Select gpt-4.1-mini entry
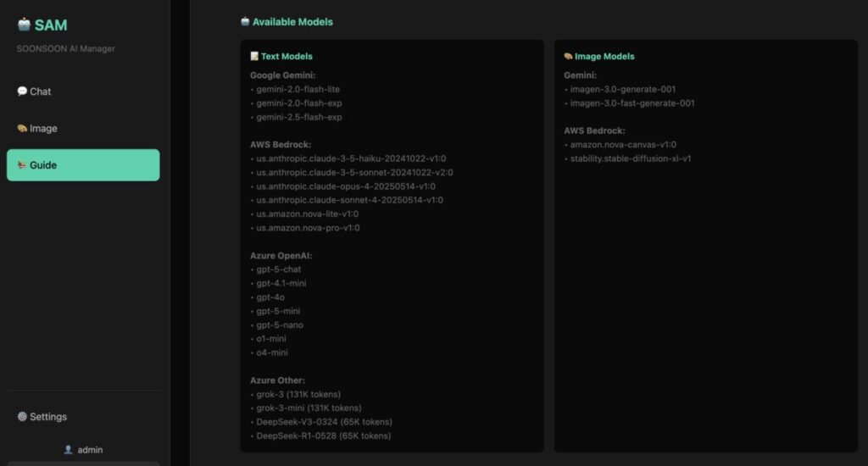Image resolution: width=868 pixels, height=466 pixels. coord(281,283)
